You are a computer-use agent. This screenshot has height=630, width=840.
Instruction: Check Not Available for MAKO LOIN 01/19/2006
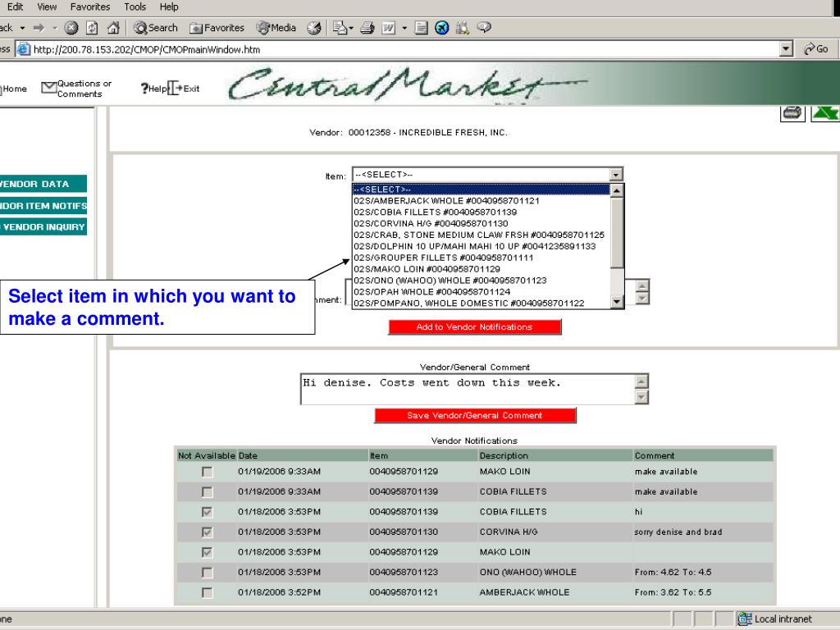coord(208,472)
